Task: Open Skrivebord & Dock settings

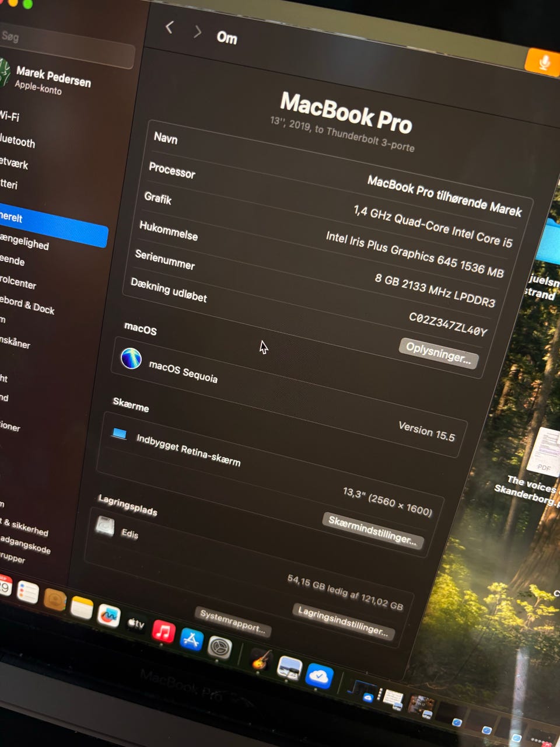Action: pyautogui.click(x=27, y=305)
